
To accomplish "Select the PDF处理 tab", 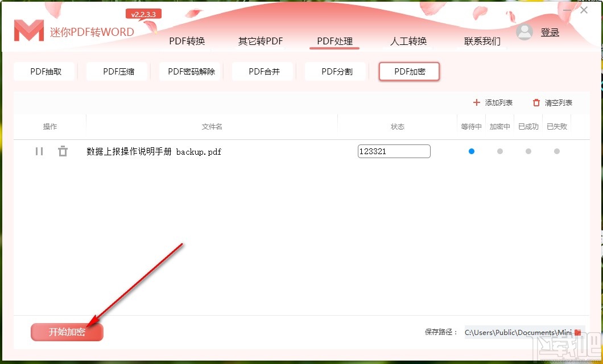I will (x=334, y=41).
